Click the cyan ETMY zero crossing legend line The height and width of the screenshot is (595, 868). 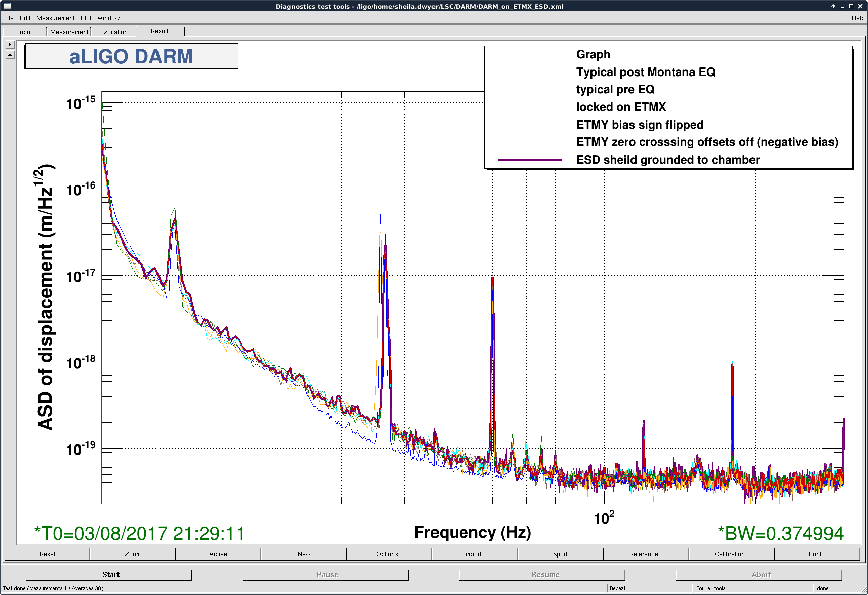[x=530, y=142]
